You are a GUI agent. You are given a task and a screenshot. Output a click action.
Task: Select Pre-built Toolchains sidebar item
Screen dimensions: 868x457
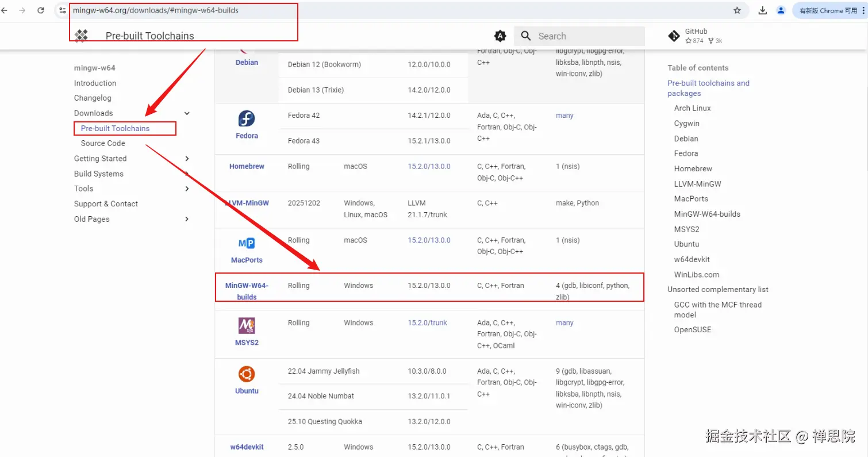tap(115, 128)
